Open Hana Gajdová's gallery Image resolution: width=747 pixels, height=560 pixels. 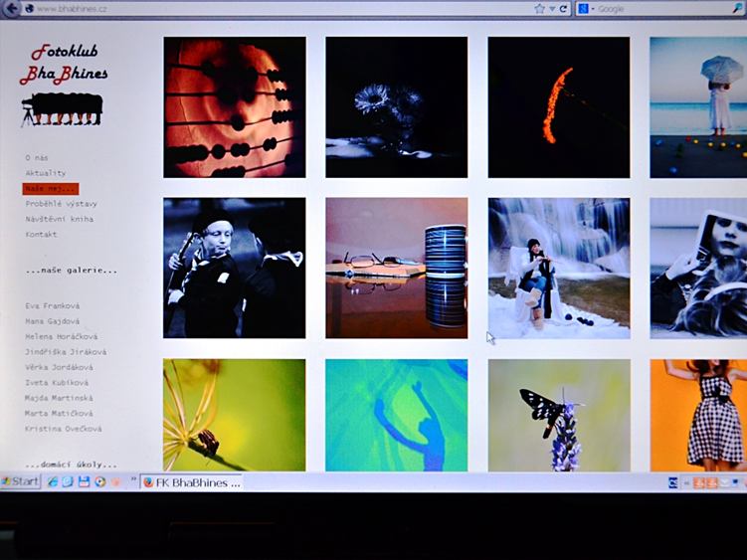coord(53,321)
